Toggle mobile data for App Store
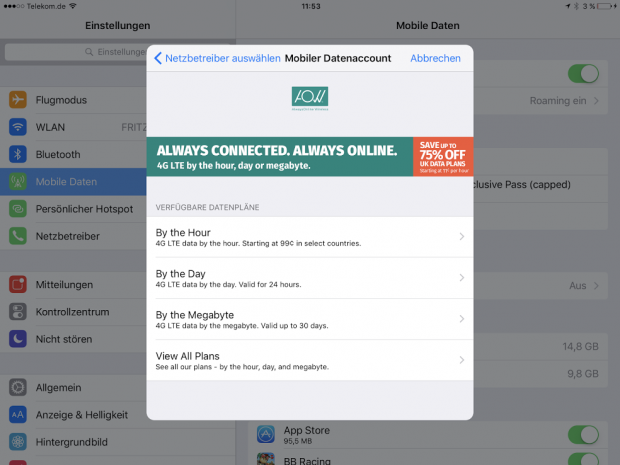Viewport: 620px width, 465px height. pos(583,435)
